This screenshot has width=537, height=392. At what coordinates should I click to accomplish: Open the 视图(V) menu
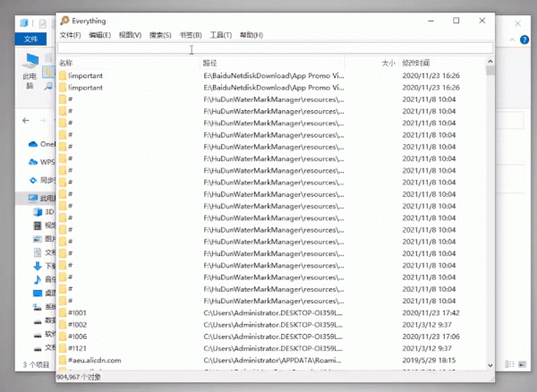point(130,35)
